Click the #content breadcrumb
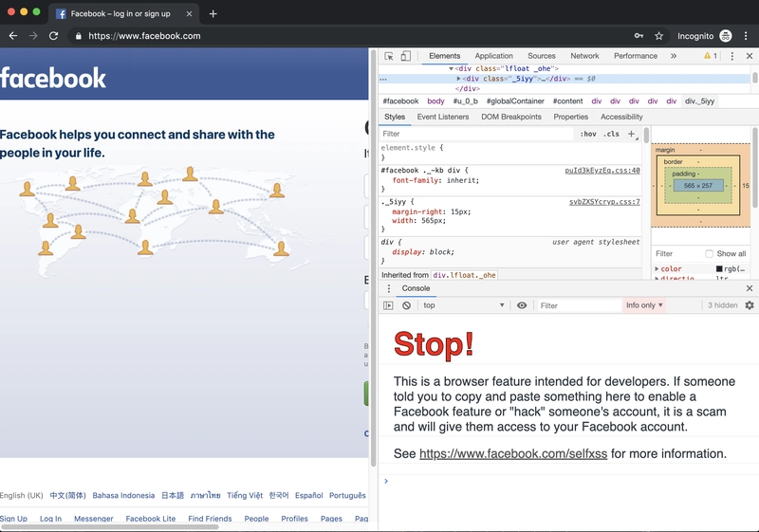The image size is (759, 532). 567,101
